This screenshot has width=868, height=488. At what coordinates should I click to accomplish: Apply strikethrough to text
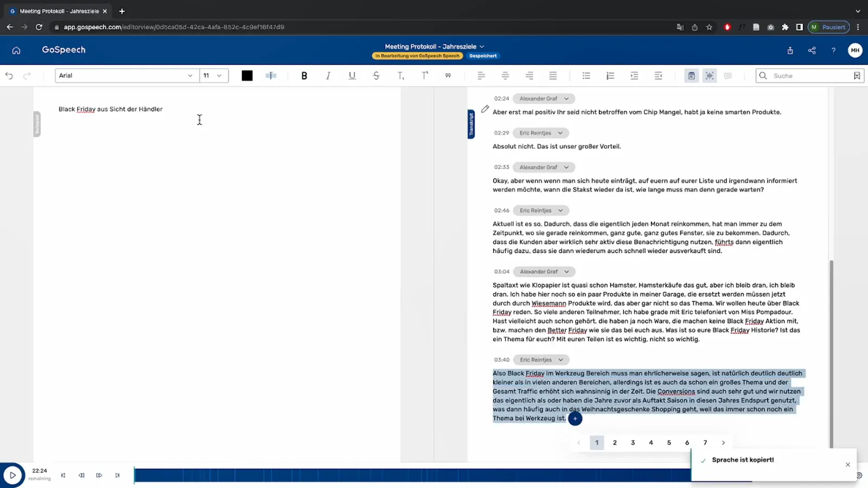(376, 76)
